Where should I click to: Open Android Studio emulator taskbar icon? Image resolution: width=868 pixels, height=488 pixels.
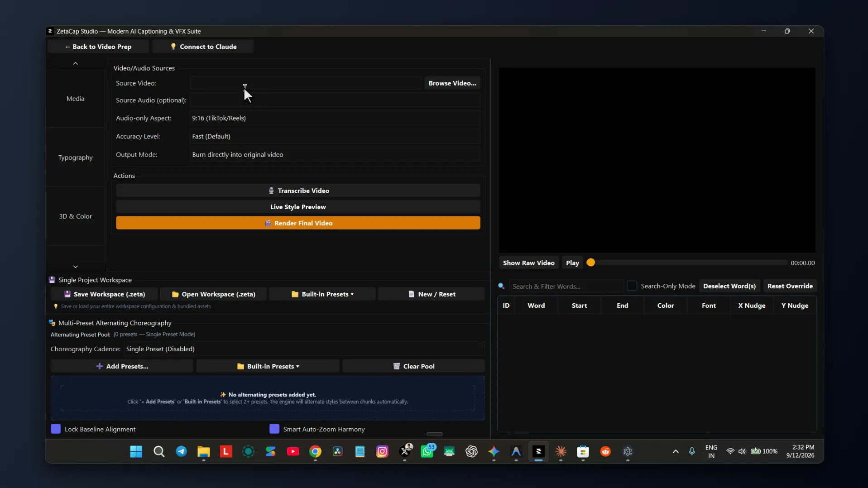(x=449, y=451)
